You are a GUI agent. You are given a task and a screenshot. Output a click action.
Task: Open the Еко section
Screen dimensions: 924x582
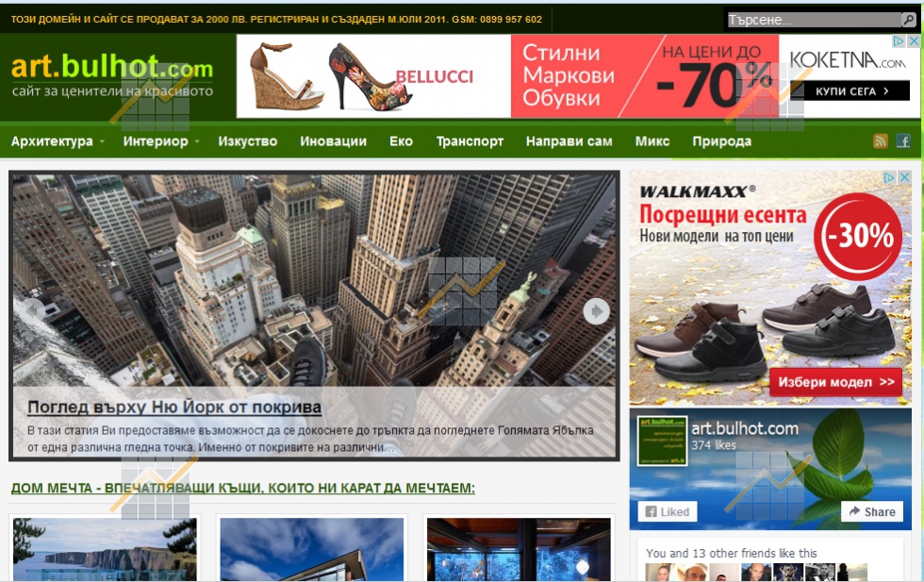click(x=401, y=141)
